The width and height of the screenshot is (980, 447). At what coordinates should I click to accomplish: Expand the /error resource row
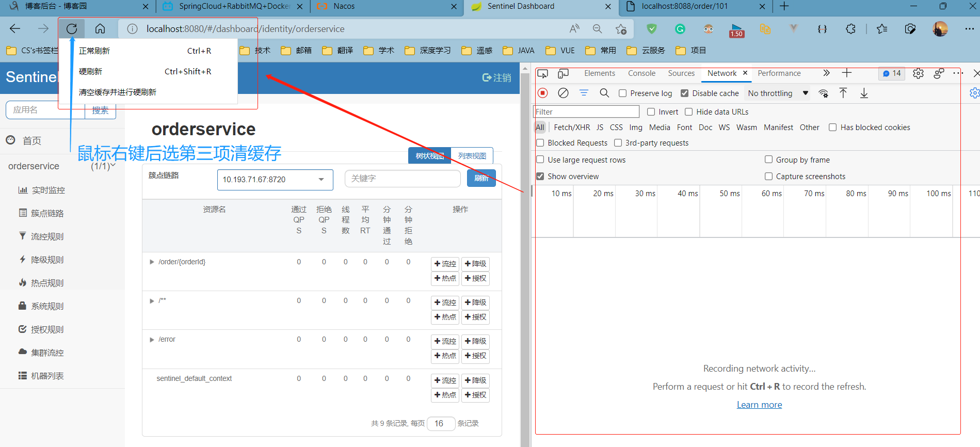(x=152, y=339)
